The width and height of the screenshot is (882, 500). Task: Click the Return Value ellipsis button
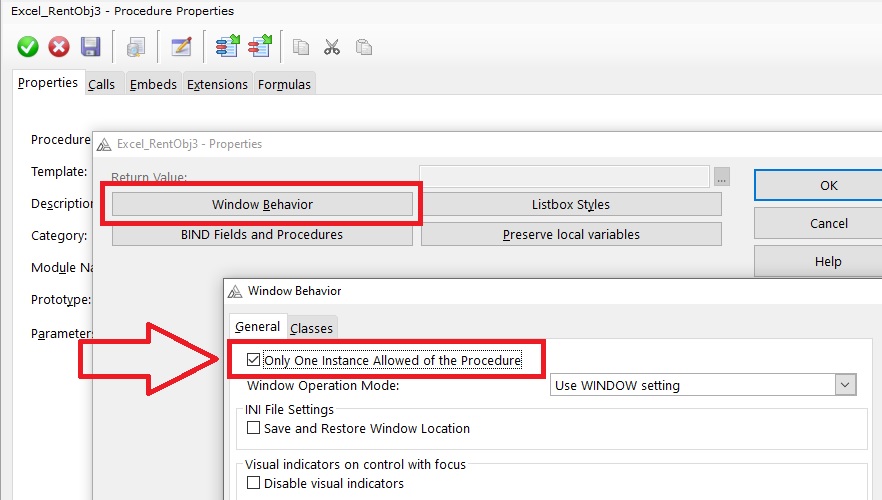(x=722, y=177)
